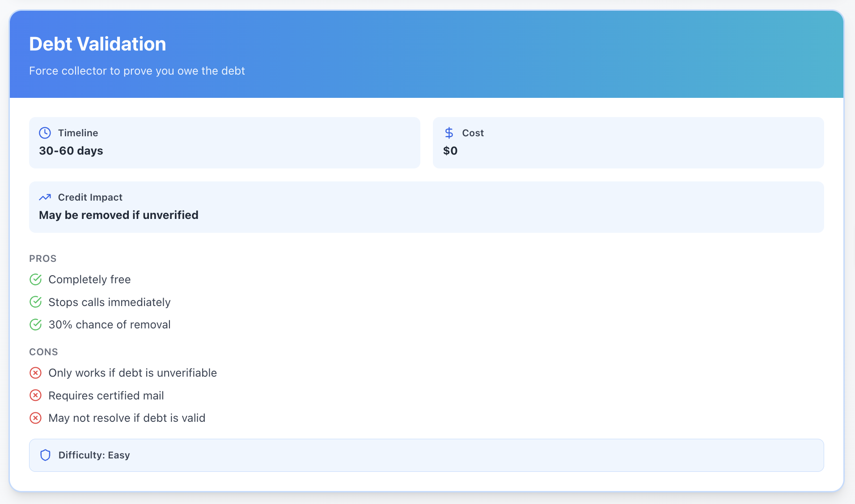The height and width of the screenshot is (504, 855).
Task: Click the 'Stops calls immediately' text
Action: click(x=110, y=302)
